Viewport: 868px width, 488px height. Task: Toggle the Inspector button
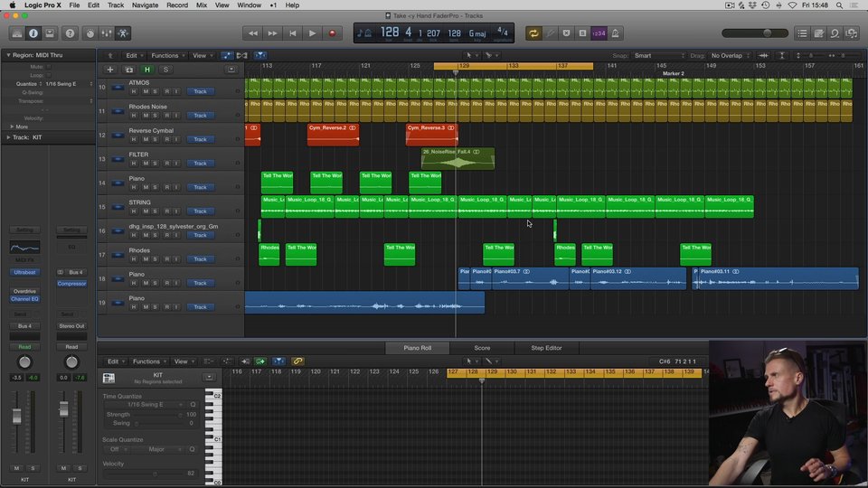pyautogui.click(x=33, y=33)
